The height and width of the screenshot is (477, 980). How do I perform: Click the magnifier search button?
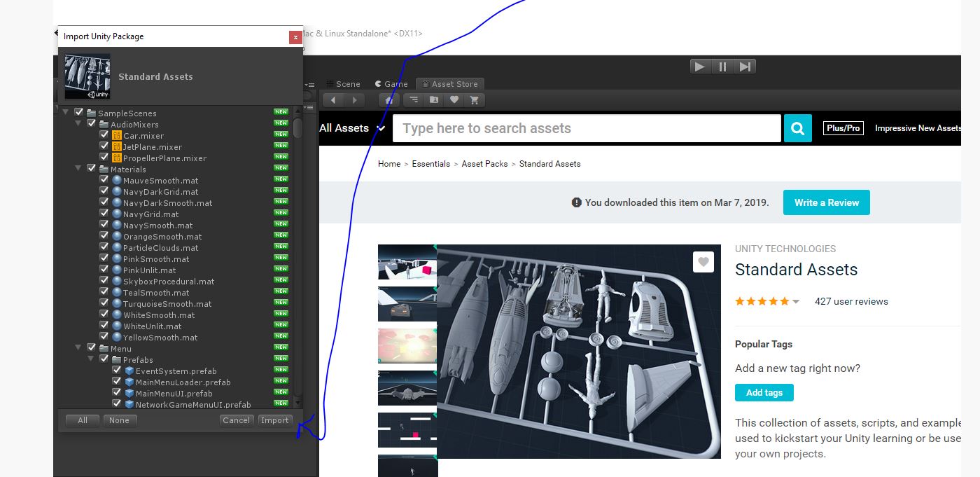797,128
